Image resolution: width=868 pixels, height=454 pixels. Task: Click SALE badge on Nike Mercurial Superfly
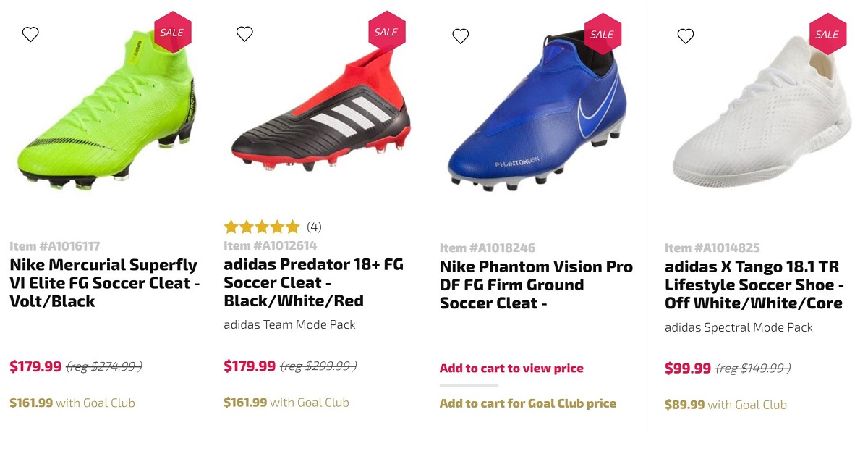[172, 33]
